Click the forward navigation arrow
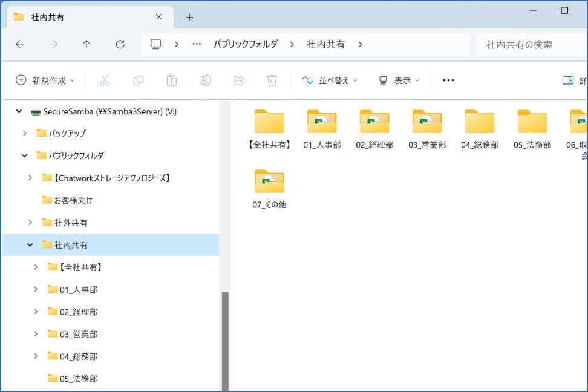 [53, 44]
